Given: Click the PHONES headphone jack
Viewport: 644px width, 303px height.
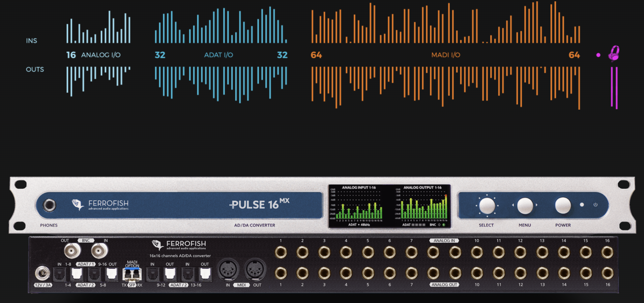Looking at the screenshot, I should pyautogui.click(x=49, y=205).
